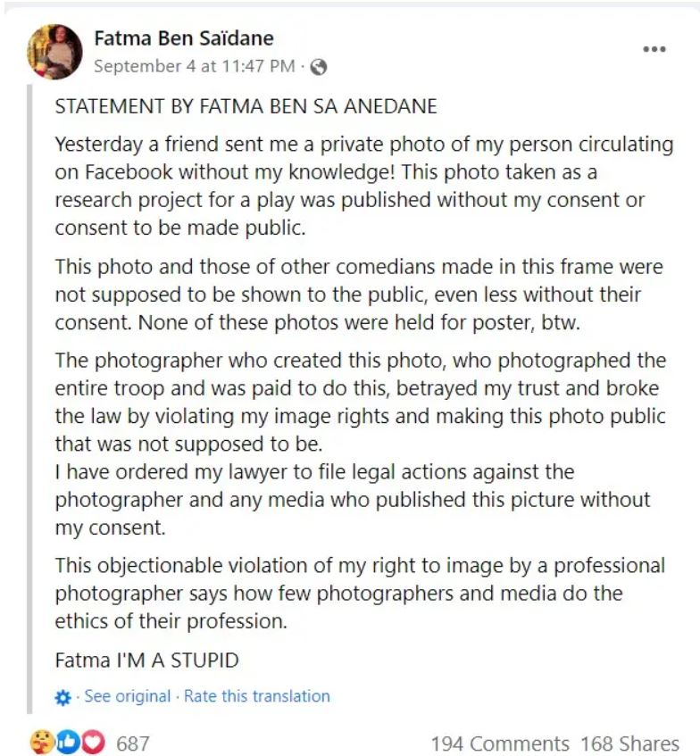The image size is (700, 756).
Task: Open the 194 Comments section
Action: click(x=499, y=743)
